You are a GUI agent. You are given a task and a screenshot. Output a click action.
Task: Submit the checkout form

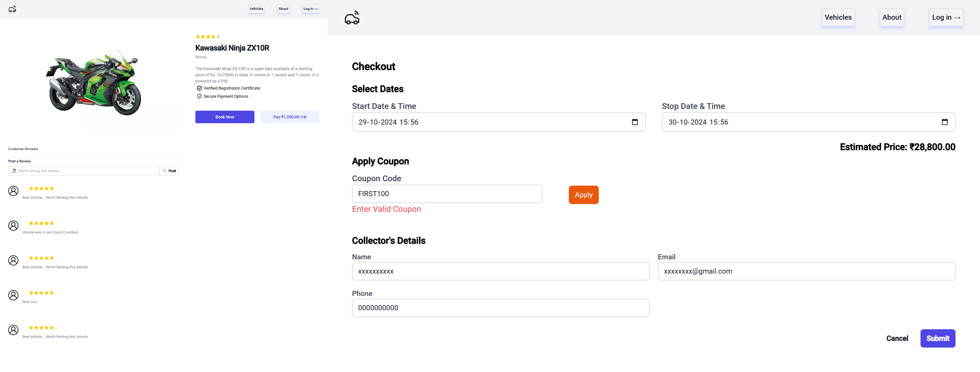tap(938, 338)
